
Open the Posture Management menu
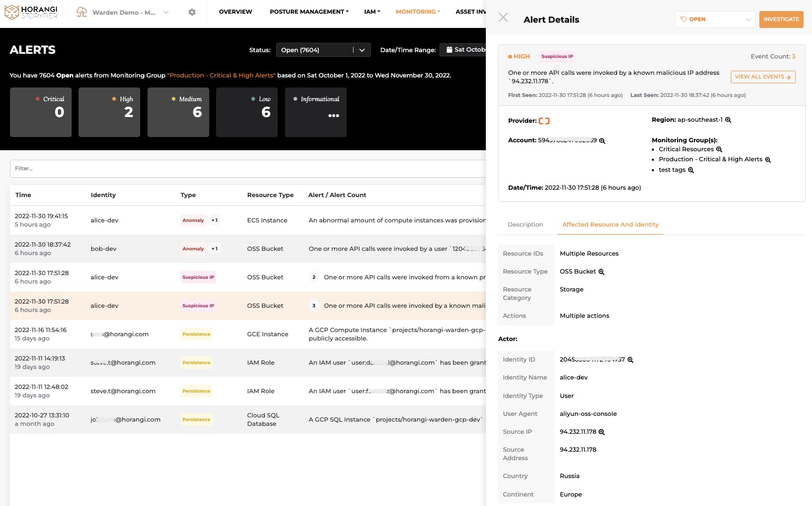[x=309, y=12]
